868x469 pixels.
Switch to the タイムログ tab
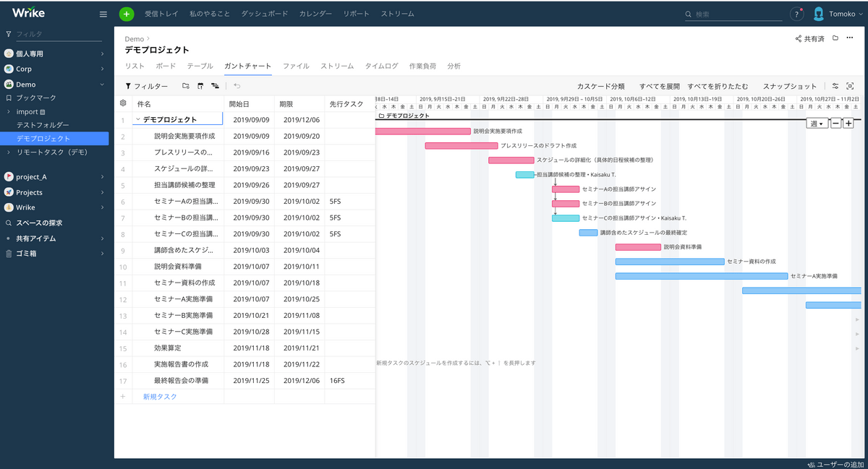point(381,66)
